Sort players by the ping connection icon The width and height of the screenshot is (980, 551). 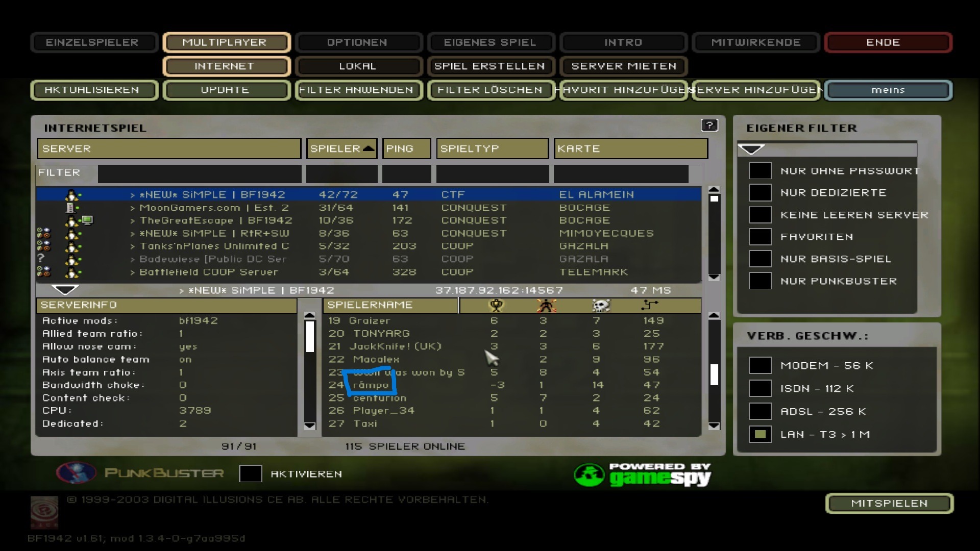[649, 305]
